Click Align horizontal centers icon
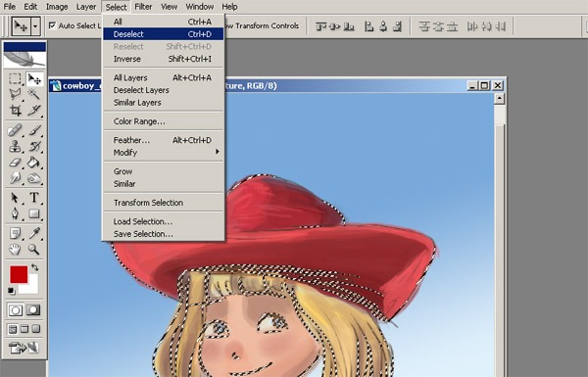 pos(383,26)
